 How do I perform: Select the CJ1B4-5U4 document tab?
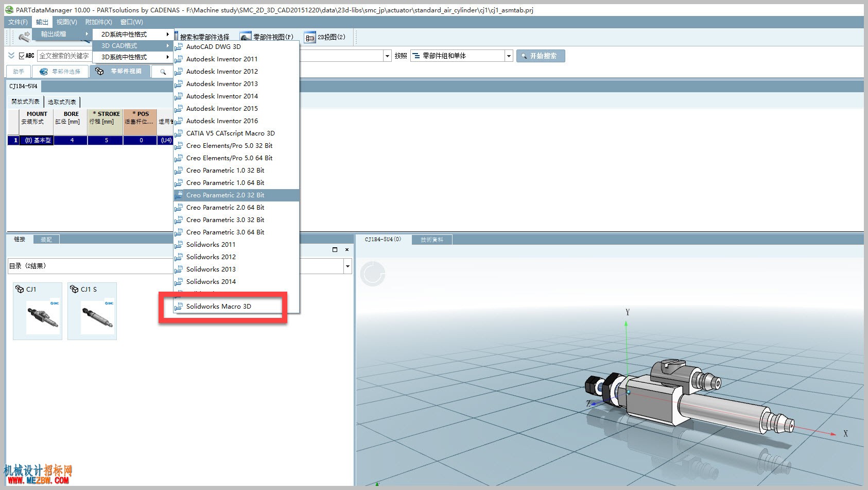[23, 86]
